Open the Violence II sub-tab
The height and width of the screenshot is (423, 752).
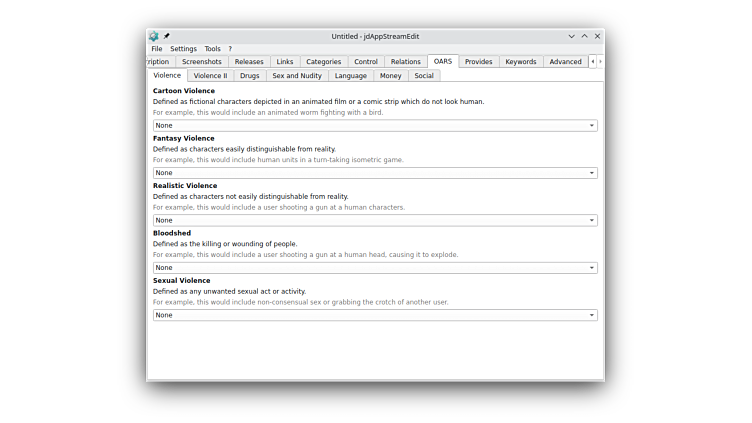click(210, 76)
